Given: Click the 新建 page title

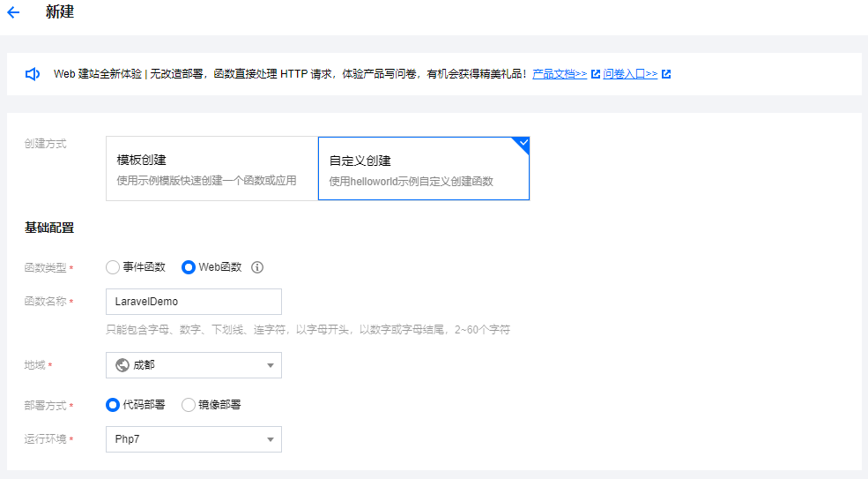Looking at the screenshot, I should point(60,11).
